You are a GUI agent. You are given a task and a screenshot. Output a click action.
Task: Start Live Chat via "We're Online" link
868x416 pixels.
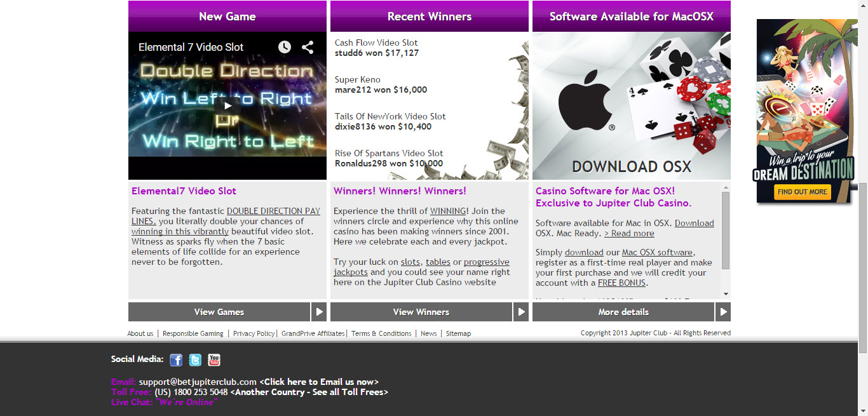[x=186, y=402]
